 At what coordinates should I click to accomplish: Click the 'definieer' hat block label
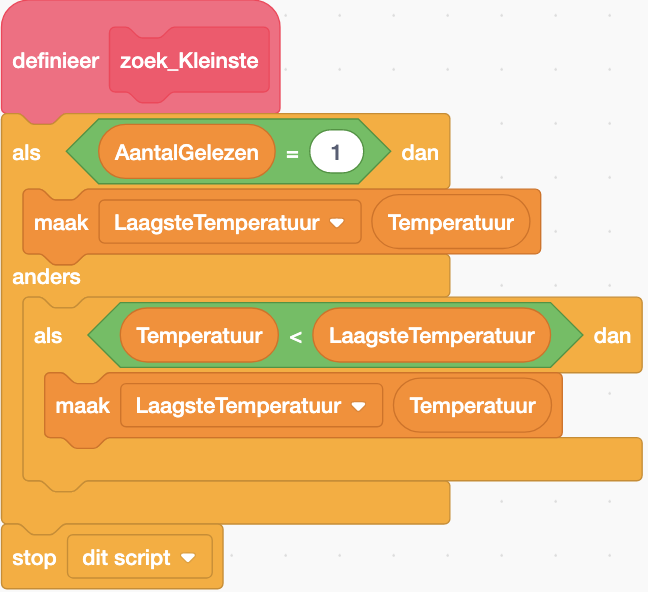tap(55, 61)
